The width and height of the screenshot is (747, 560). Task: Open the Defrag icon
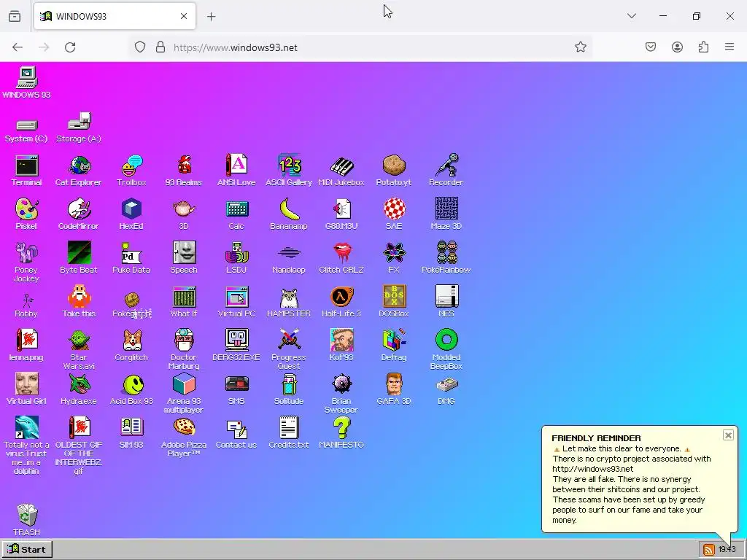coord(394,341)
